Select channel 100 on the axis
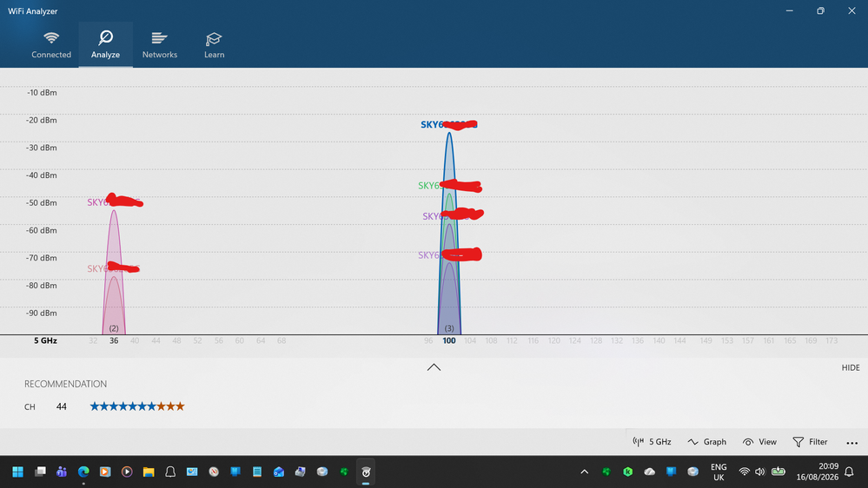 point(449,341)
